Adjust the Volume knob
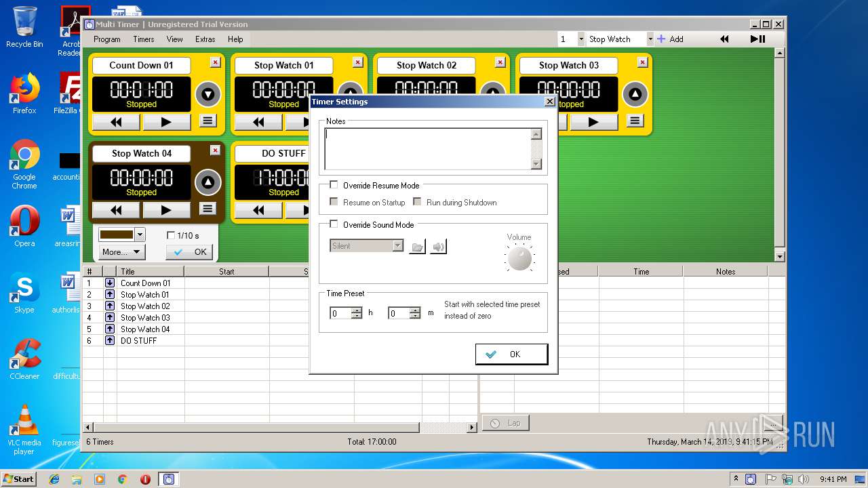The height and width of the screenshot is (488, 868). pos(519,258)
